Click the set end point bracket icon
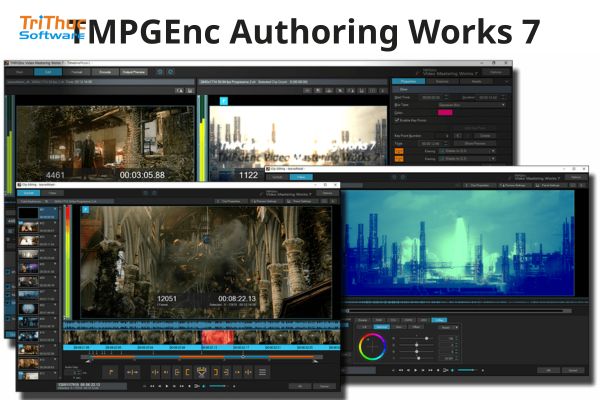Screen dimensions: 600x400 click(226, 372)
